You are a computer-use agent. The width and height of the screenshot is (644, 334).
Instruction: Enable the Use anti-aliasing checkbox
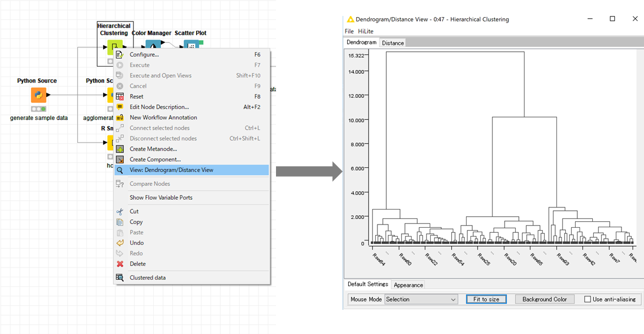coord(587,299)
